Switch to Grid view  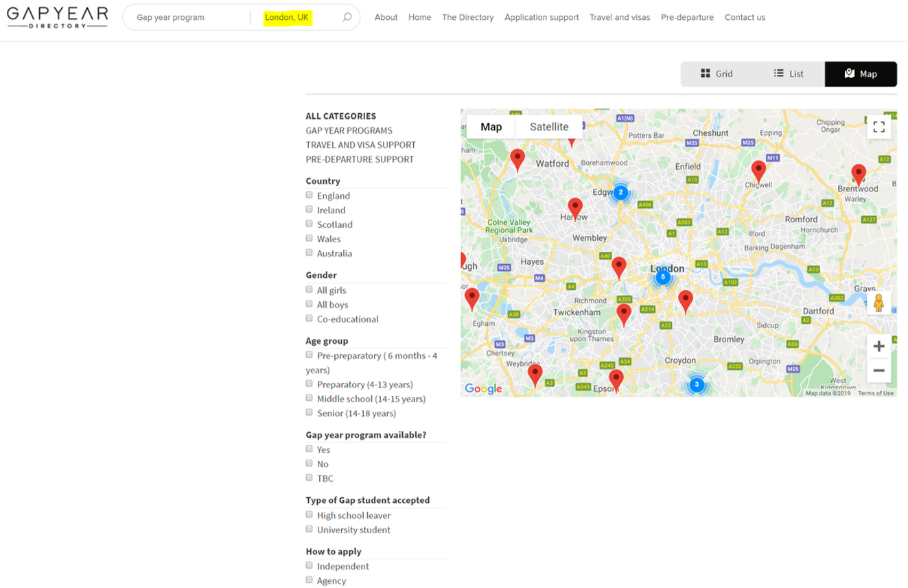tap(717, 74)
